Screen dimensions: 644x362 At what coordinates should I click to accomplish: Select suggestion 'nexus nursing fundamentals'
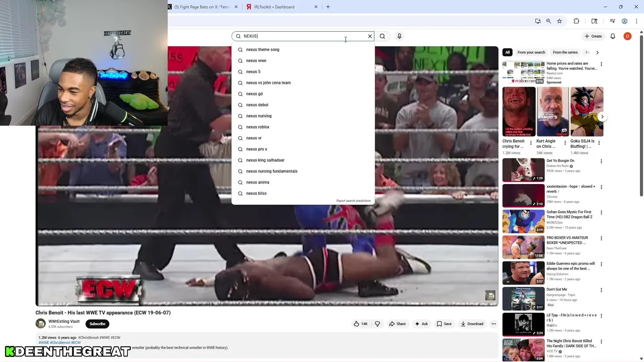[303, 171]
